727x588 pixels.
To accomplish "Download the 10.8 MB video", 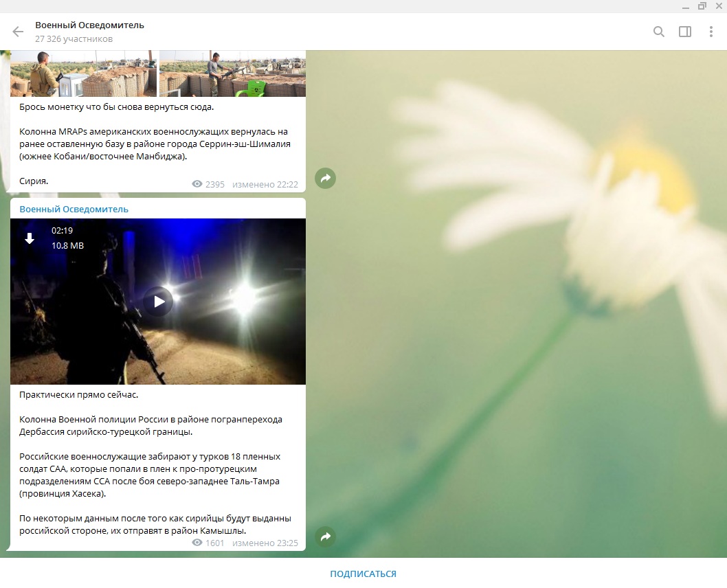I will point(30,238).
